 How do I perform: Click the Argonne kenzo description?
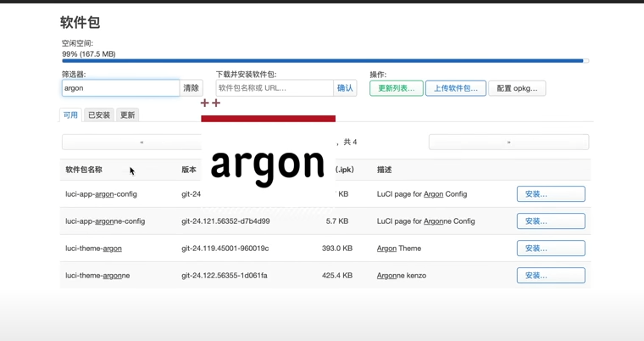pyautogui.click(x=402, y=276)
